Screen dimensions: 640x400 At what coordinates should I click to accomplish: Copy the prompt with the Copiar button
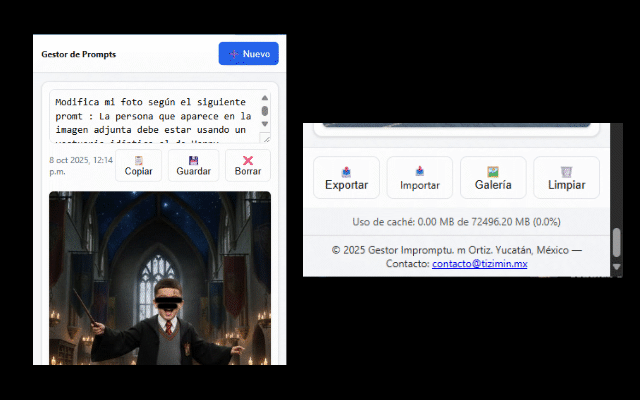pyautogui.click(x=138, y=165)
